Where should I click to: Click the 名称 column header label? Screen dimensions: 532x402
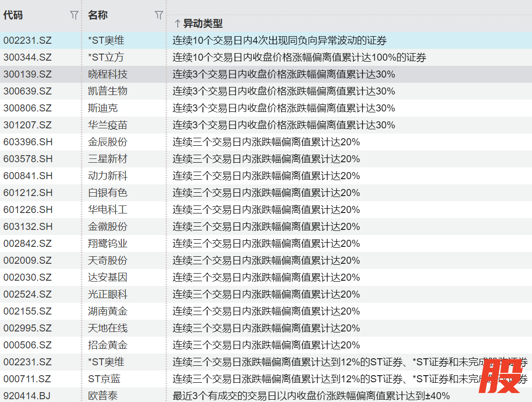tap(98, 16)
